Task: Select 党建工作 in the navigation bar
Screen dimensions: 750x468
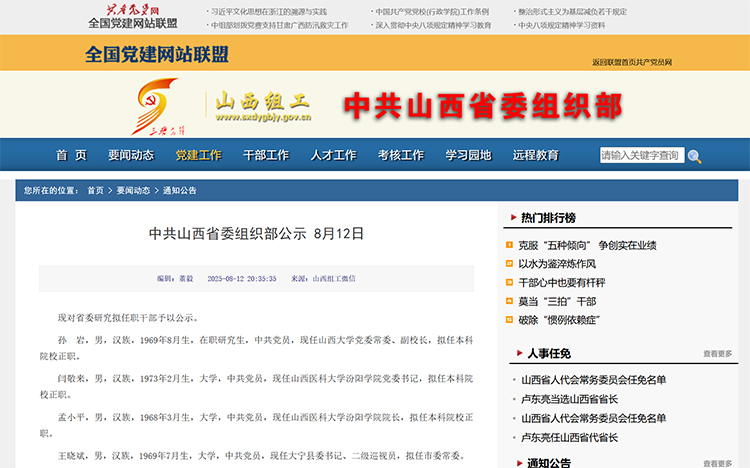Action: point(198,155)
